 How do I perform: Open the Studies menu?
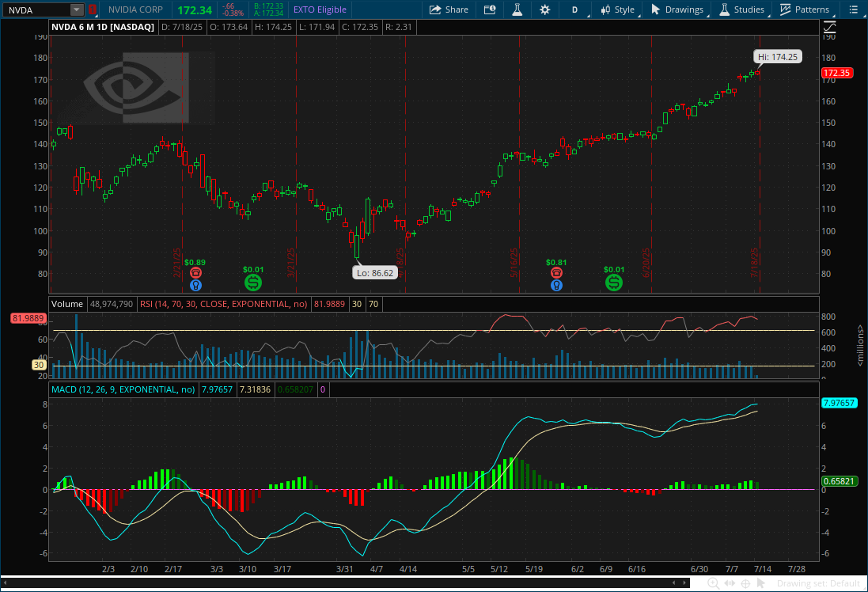point(742,9)
